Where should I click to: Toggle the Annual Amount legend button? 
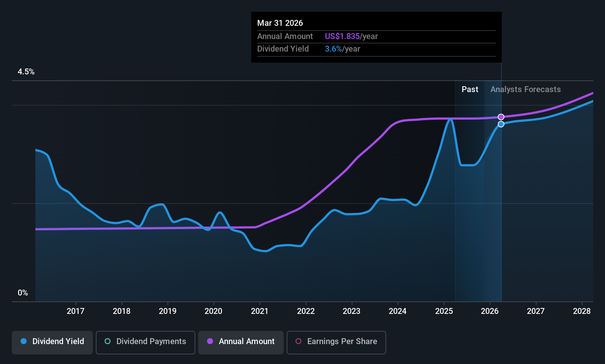coord(241,343)
